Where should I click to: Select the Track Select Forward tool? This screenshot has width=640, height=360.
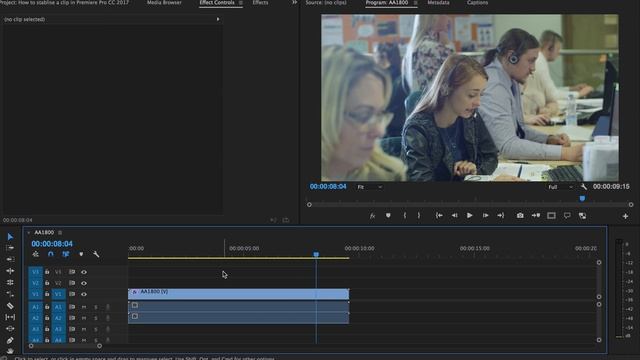(x=10, y=248)
